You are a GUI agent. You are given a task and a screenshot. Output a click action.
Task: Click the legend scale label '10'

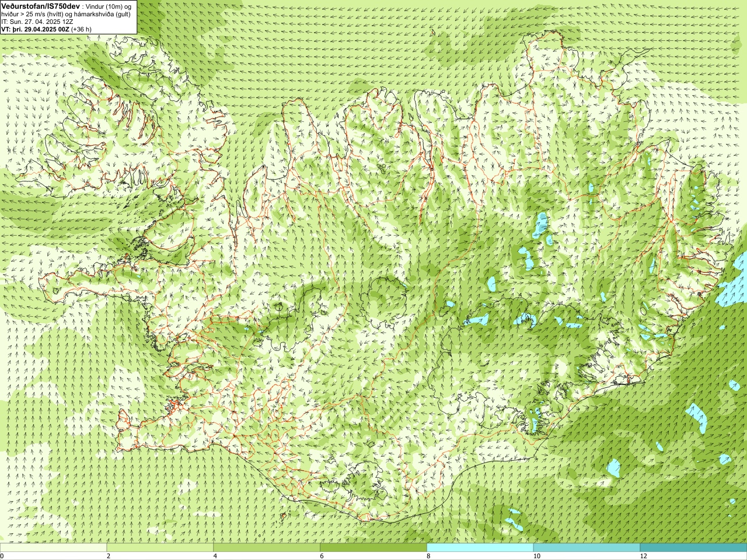537,556
